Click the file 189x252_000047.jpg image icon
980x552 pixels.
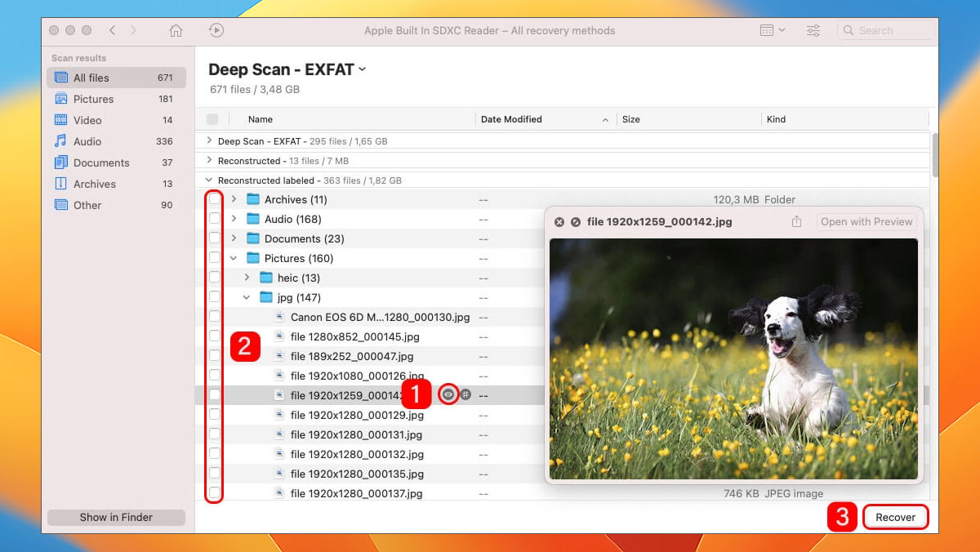(279, 356)
